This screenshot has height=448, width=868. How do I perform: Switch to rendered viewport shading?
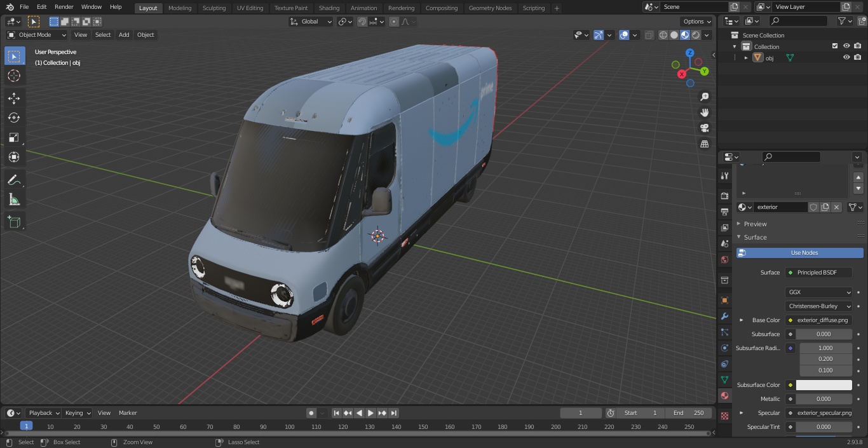(696, 35)
